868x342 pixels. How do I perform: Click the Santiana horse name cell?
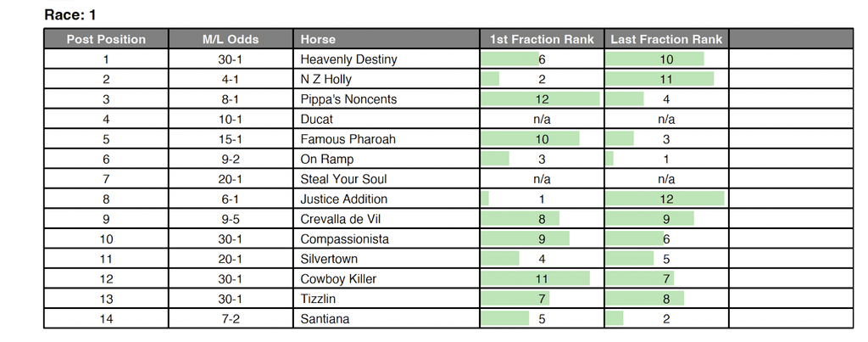click(x=325, y=319)
